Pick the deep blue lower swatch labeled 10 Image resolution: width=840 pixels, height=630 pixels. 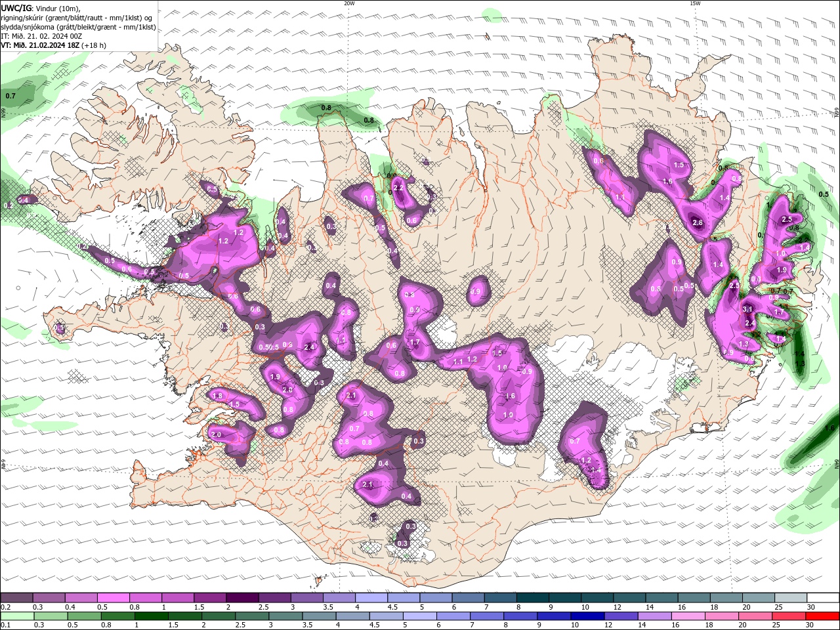[x=586, y=616]
